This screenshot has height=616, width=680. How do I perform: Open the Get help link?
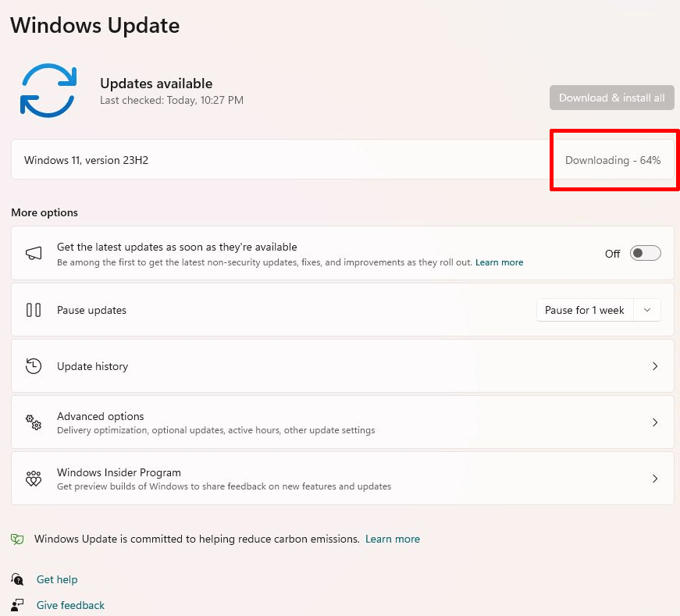(57, 579)
